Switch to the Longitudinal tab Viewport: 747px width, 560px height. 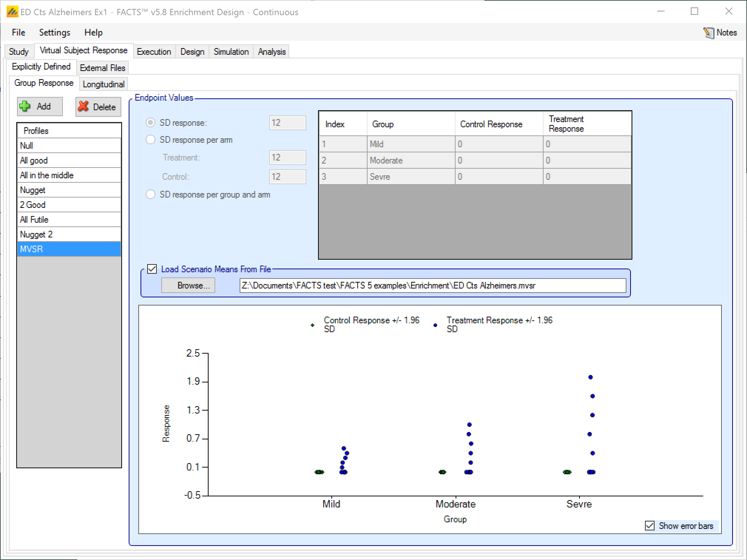104,84
